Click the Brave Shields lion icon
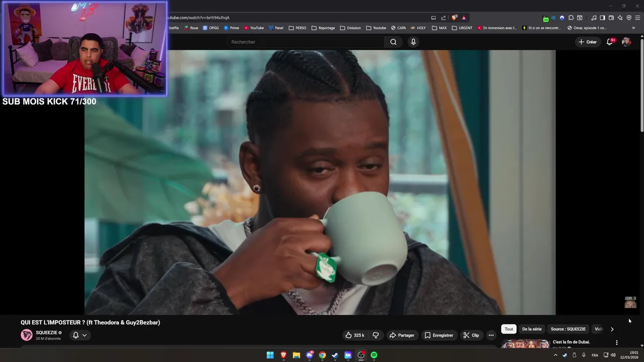Image resolution: width=644 pixels, height=362 pixels. (454, 18)
